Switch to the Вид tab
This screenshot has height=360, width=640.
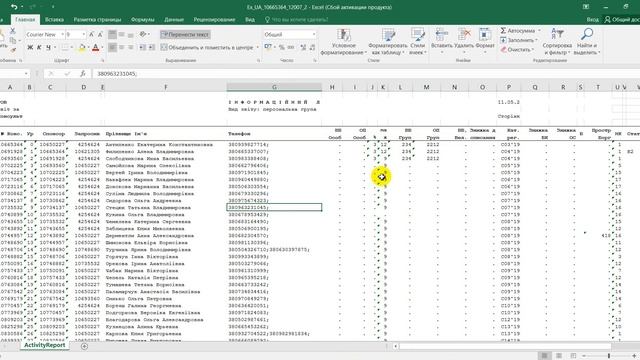250,19
